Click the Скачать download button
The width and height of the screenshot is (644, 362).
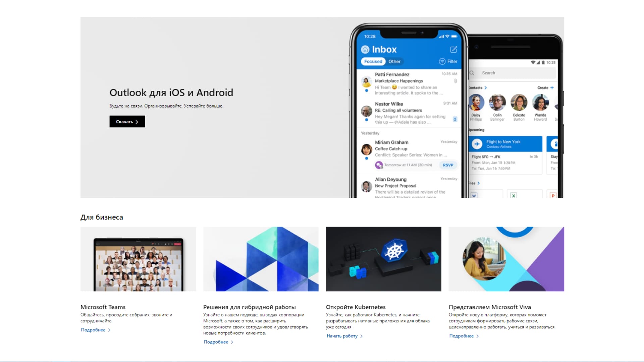tap(127, 122)
